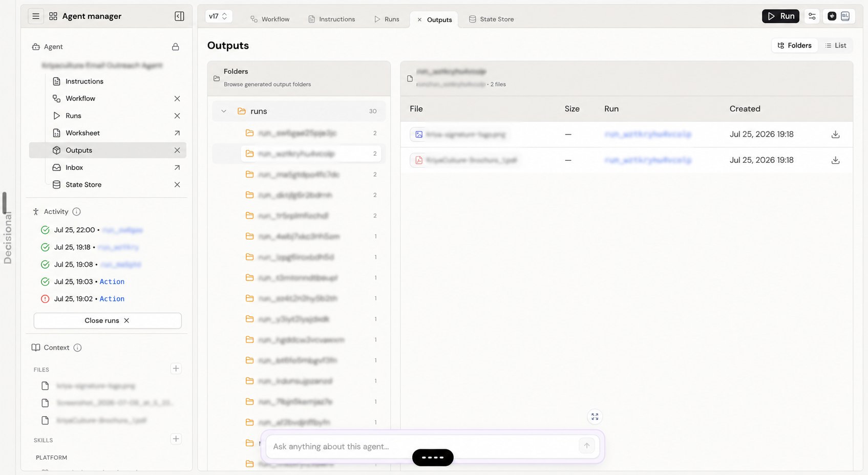This screenshot has width=868, height=475.
Task: Sort by the Created column header
Action: pos(745,109)
